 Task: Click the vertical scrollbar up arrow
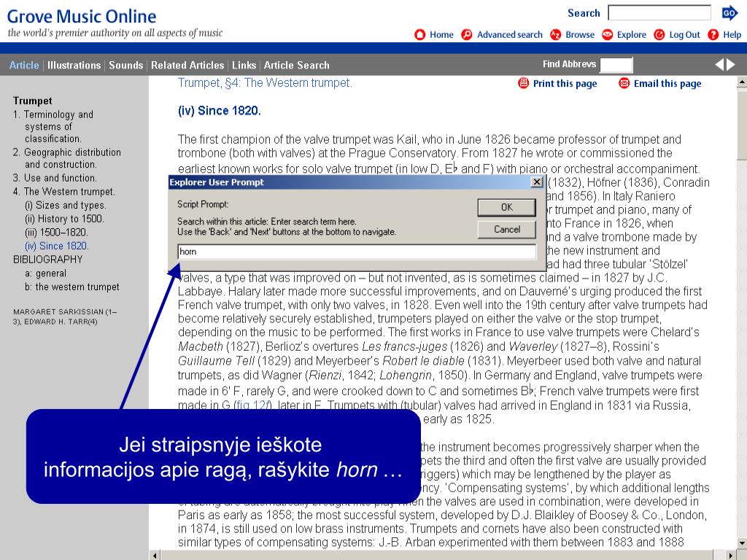[742, 82]
